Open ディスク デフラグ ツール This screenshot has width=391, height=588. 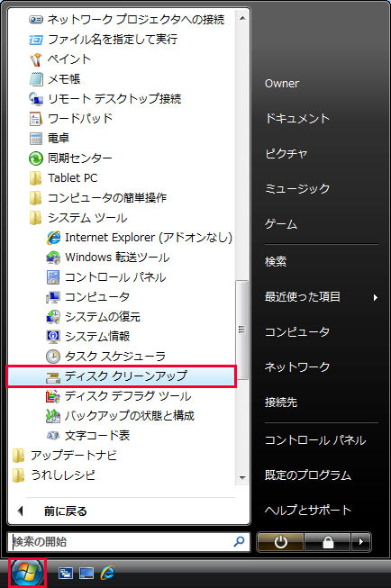(x=119, y=395)
